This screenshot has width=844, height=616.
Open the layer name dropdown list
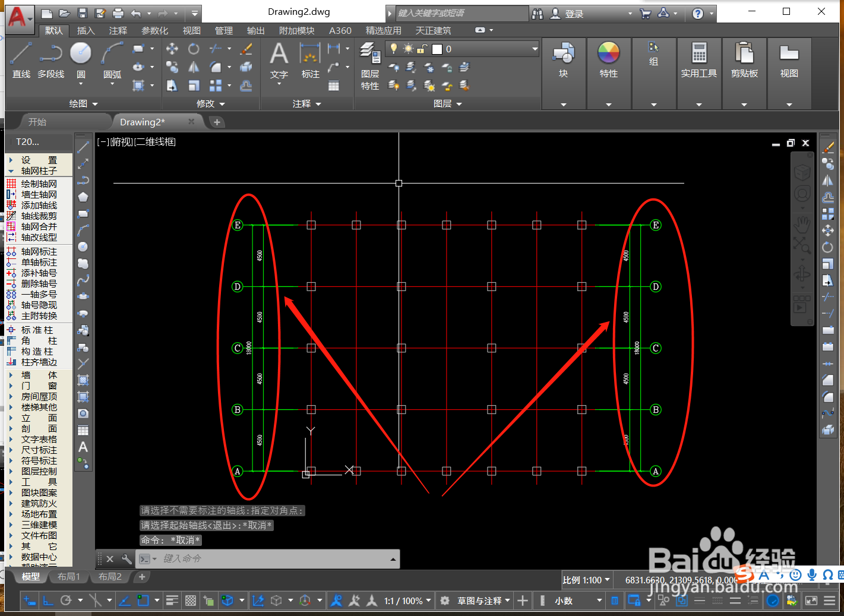coord(535,49)
